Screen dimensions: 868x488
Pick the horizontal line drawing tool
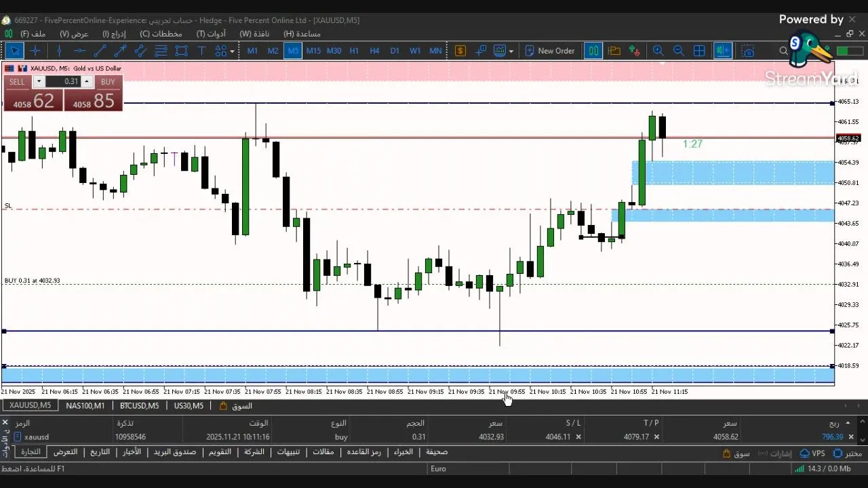(79, 51)
